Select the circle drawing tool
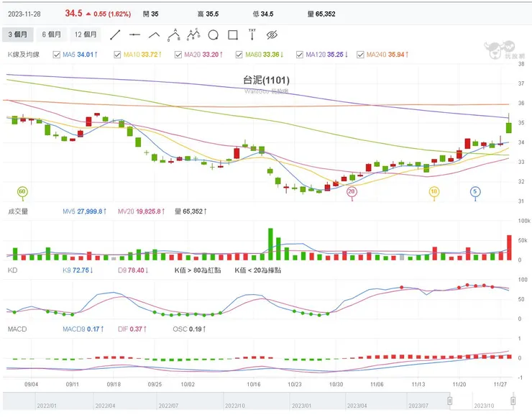The height and width of the screenshot is (420, 532). pos(213,35)
